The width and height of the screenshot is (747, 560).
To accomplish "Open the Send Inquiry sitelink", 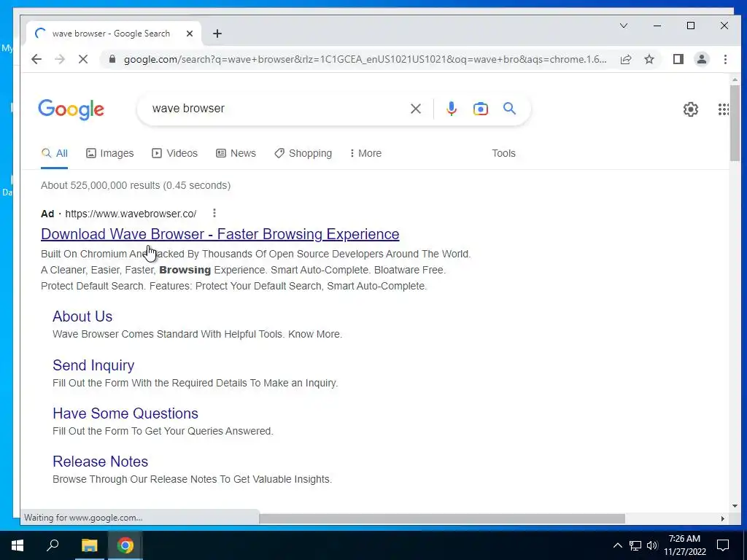I will pos(93,365).
